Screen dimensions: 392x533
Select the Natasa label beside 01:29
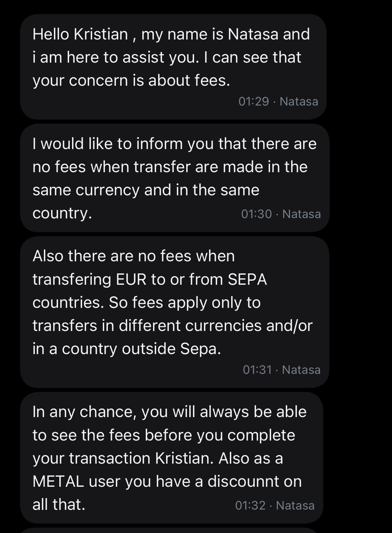(299, 101)
